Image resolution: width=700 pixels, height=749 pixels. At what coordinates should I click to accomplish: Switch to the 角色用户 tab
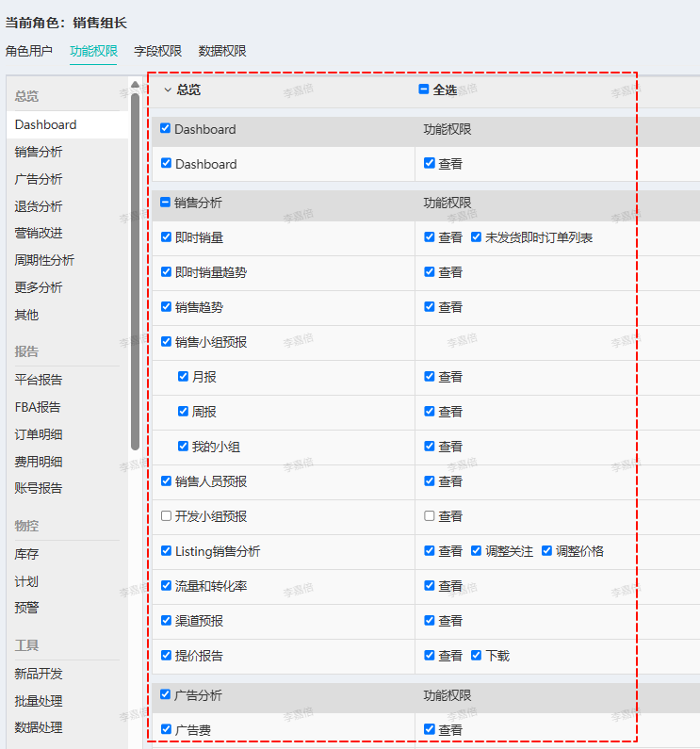(28, 51)
